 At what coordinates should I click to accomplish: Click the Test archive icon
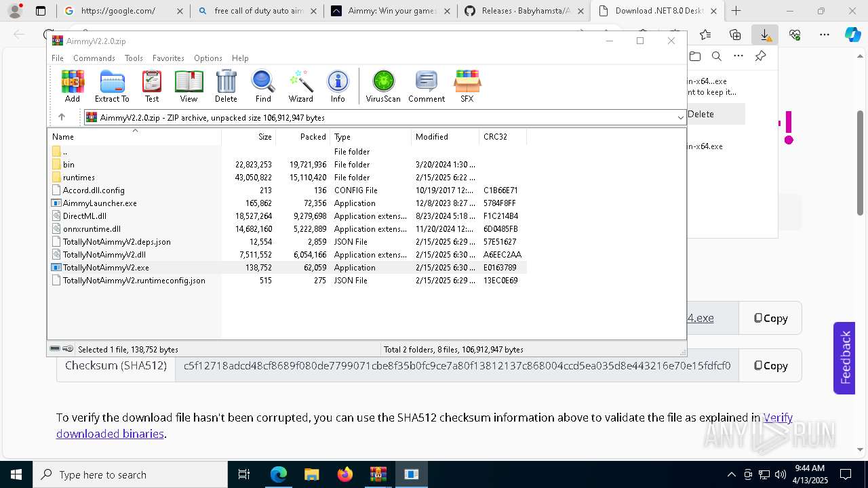pos(152,86)
